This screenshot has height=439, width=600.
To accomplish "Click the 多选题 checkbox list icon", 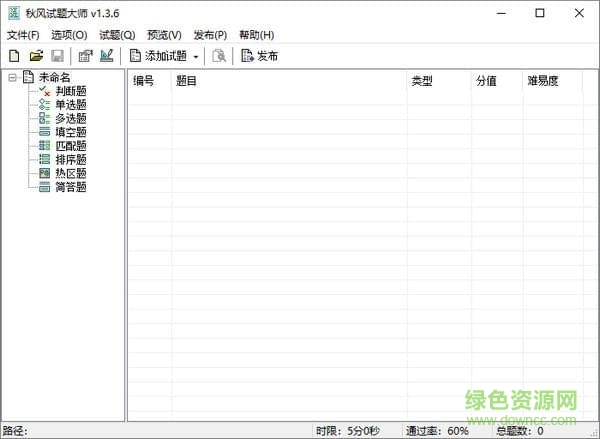I will coord(45,118).
